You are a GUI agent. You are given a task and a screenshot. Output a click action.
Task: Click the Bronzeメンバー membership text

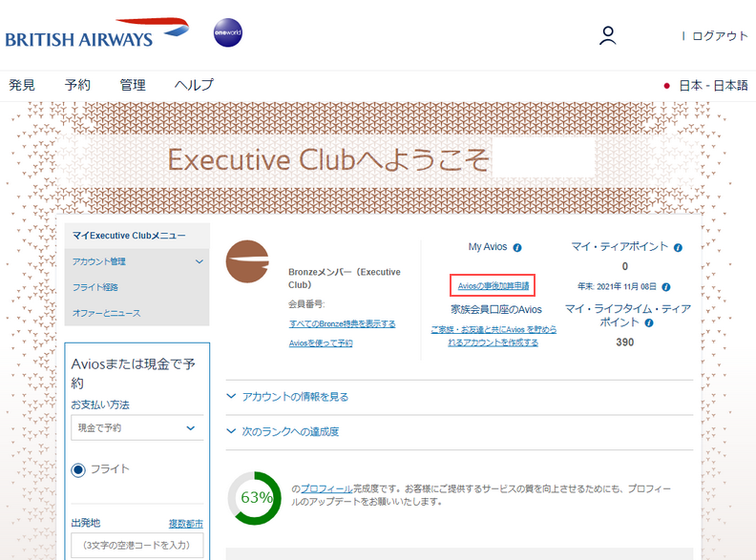(345, 279)
